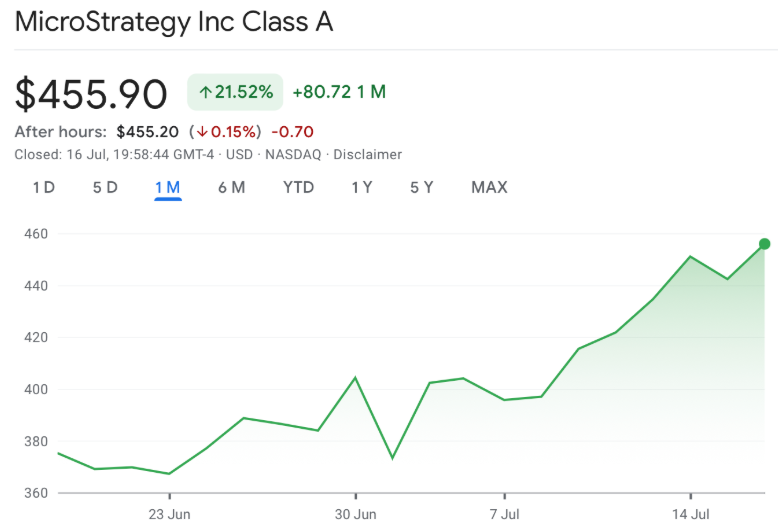Switch to the 5 D chart range

[x=105, y=187]
